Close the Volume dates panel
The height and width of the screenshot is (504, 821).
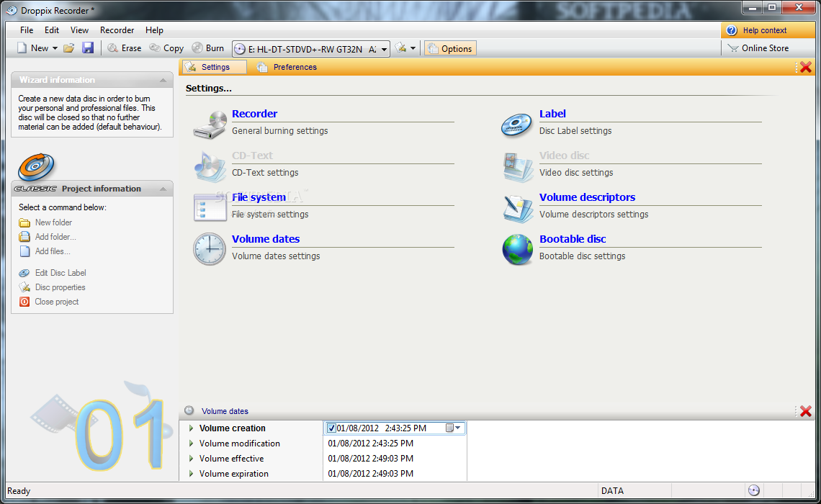(x=806, y=411)
